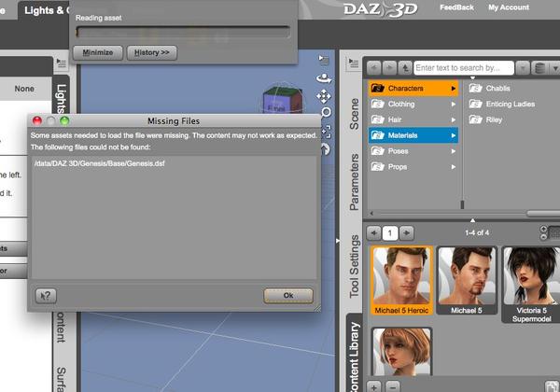Expand the Hair submenu arrow
Screen dimensions: 560x392
click(454, 119)
